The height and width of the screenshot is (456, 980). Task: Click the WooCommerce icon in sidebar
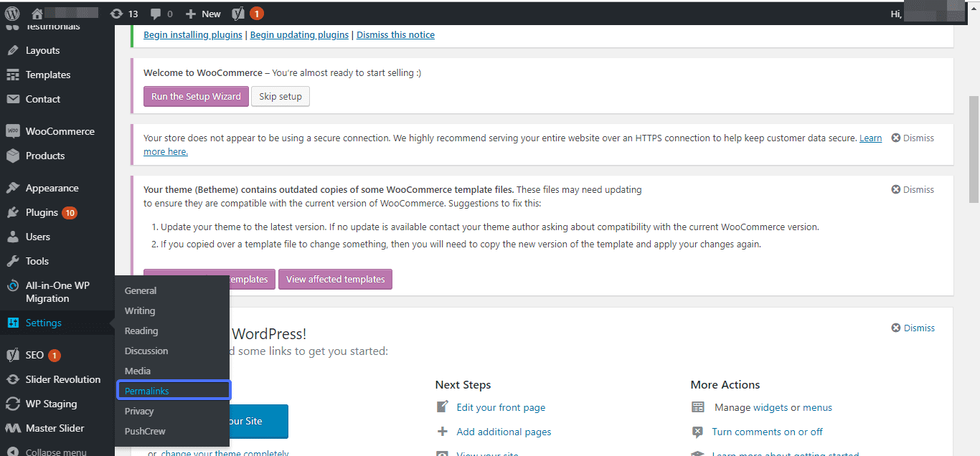coord(12,131)
